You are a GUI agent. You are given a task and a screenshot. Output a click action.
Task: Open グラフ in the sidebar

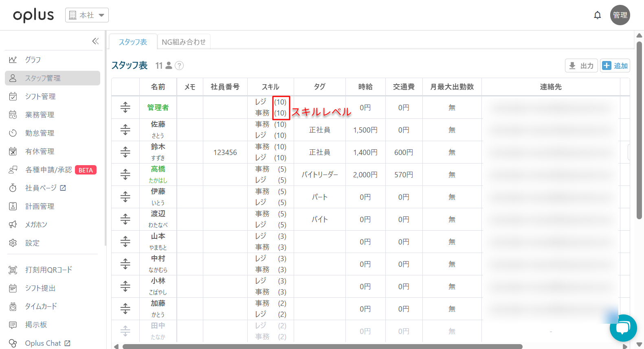33,60
